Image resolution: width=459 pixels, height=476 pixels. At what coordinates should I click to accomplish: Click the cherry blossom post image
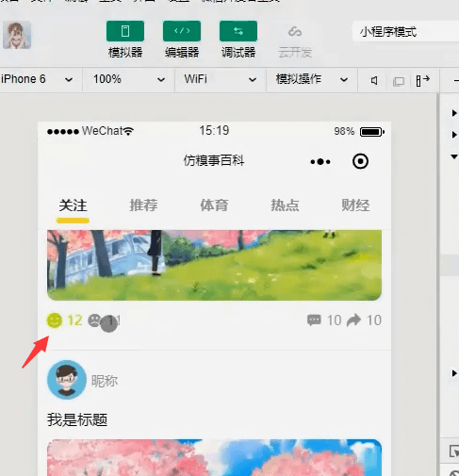pyautogui.click(x=214, y=457)
